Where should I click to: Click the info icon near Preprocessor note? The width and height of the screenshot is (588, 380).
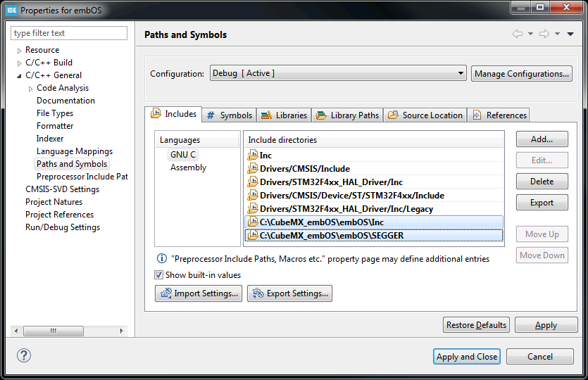[162, 259]
